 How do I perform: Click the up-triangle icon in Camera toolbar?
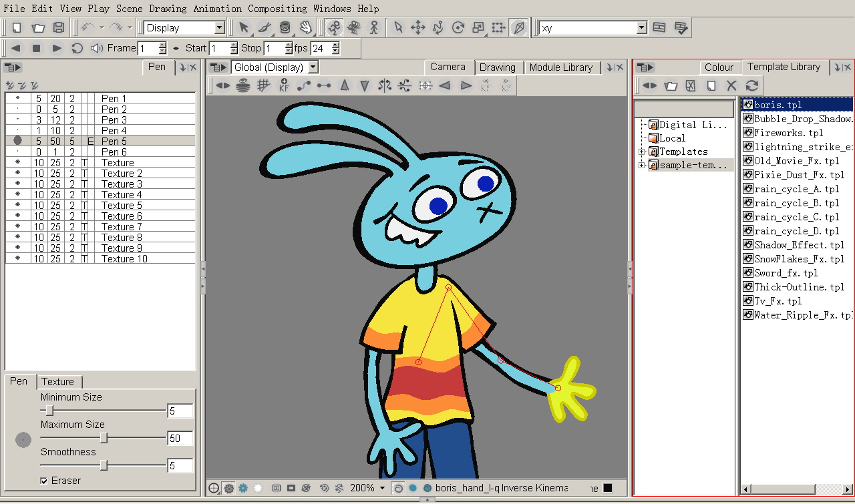click(345, 85)
